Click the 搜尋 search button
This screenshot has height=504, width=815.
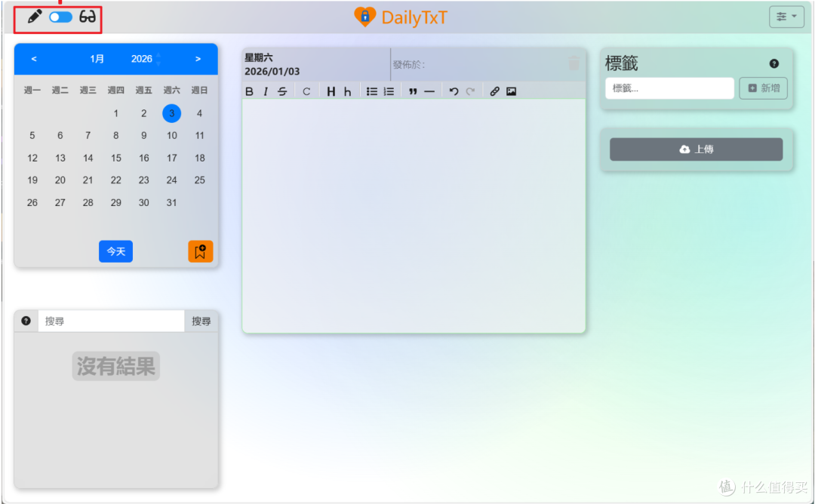pyautogui.click(x=201, y=321)
